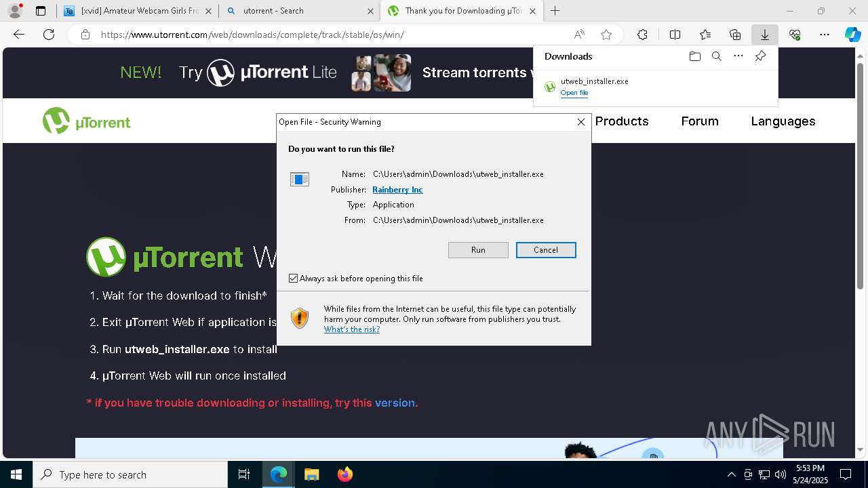Launch Copilot icon in toolbar
Screen dimensions: 868x488
point(852,35)
